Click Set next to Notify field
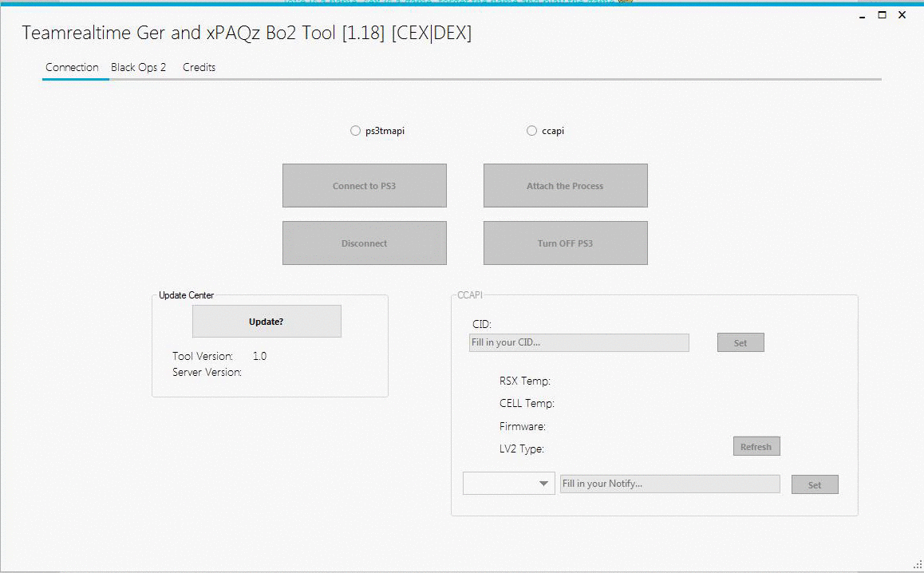This screenshot has width=924, height=573. [815, 484]
